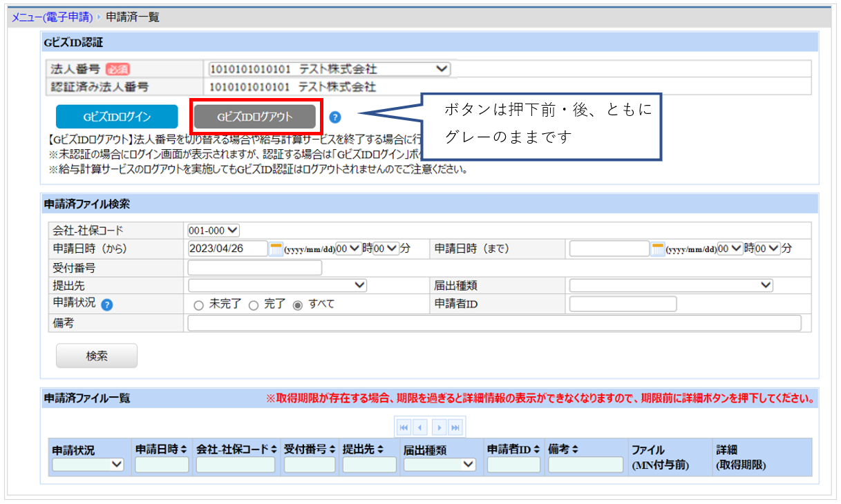The height and width of the screenshot is (504, 841).
Task: Open hour dropdown for 申請日時(から)
Action: (349, 249)
